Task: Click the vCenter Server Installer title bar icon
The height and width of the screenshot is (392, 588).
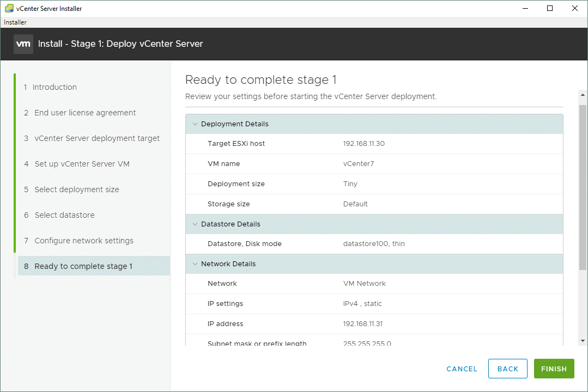Action: 8,8
